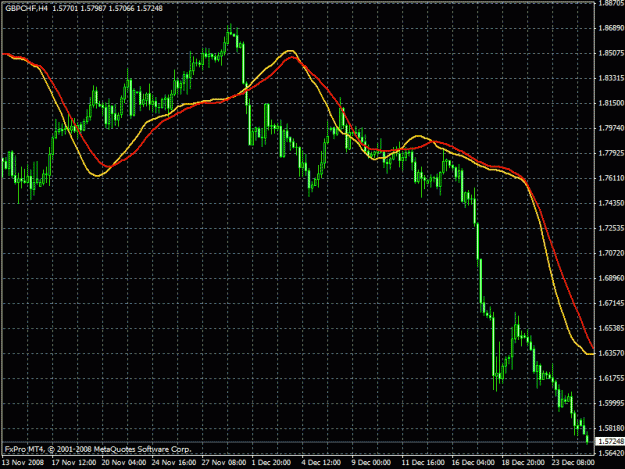The image size is (625, 469).
Task: Click the 1.77925 price axis label
Action: point(611,153)
